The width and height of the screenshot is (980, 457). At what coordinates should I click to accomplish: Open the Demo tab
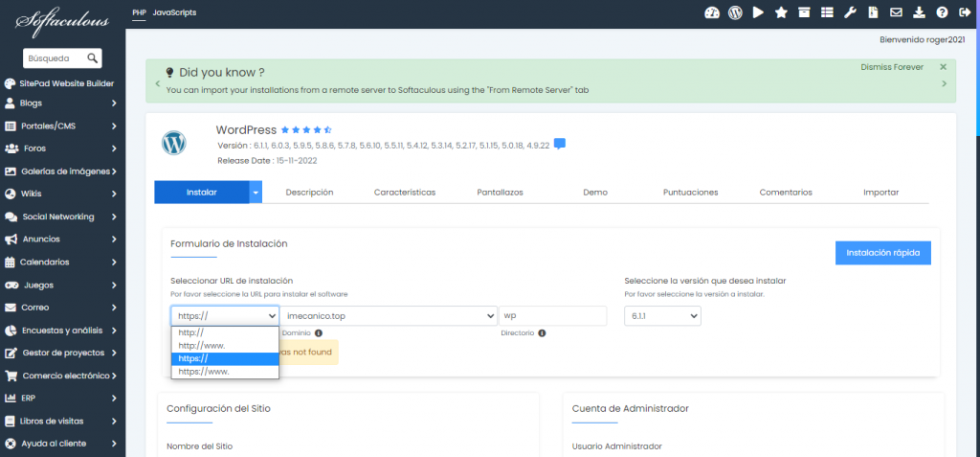coord(595,193)
